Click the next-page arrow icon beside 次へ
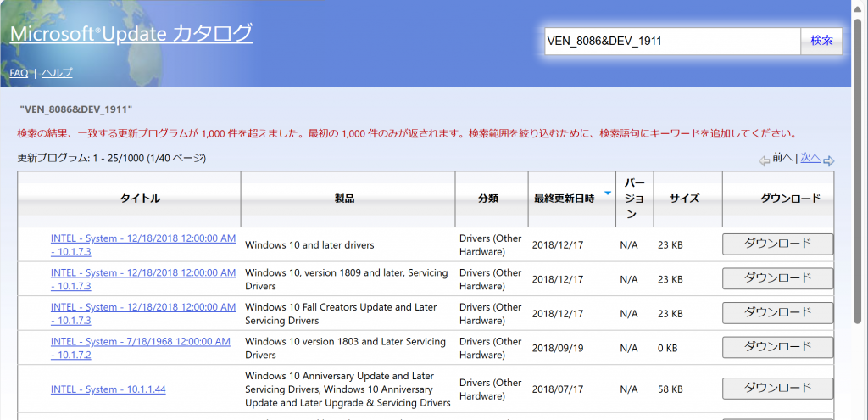Viewport: 868px width, 420px height. 828,161
